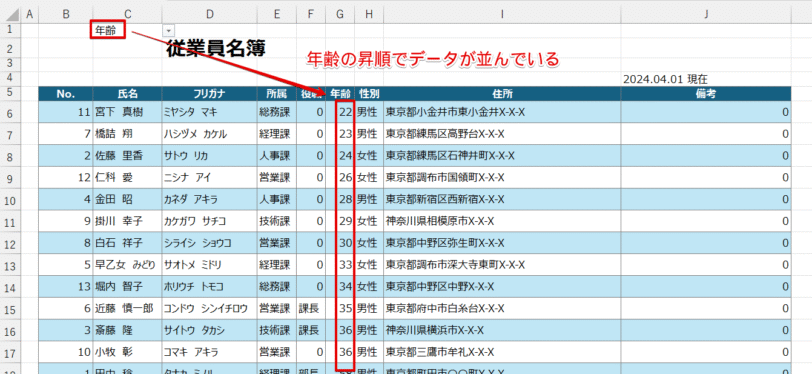812x374 pixels.
Task: Select name cell 金田 昭
Action: pos(127,199)
